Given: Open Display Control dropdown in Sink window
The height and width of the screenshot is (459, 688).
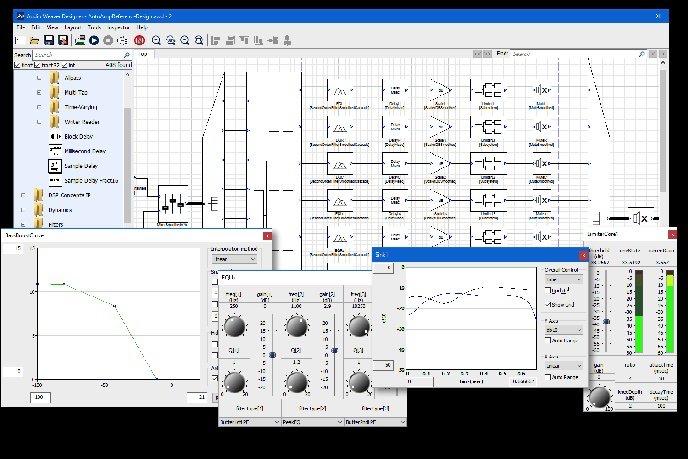Looking at the screenshot, I should tap(563, 280).
